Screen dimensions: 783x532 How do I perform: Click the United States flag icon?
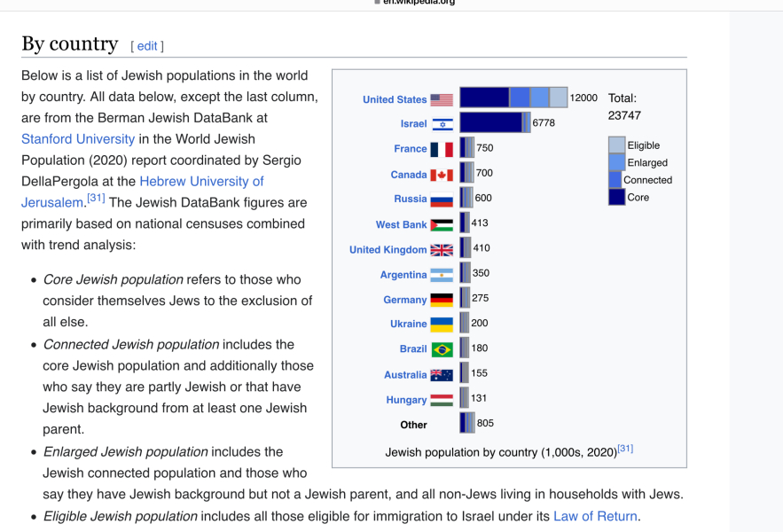pos(441,98)
